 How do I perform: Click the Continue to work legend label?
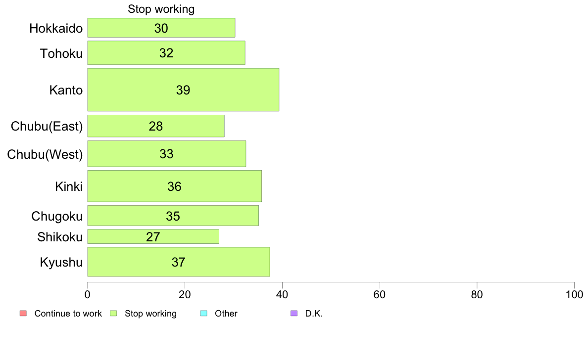click(x=68, y=314)
